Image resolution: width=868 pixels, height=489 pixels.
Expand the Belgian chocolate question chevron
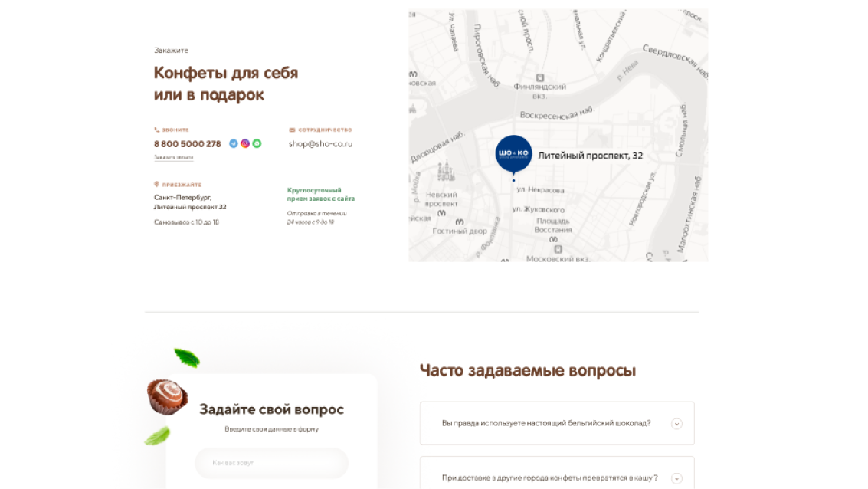coord(676,424)
